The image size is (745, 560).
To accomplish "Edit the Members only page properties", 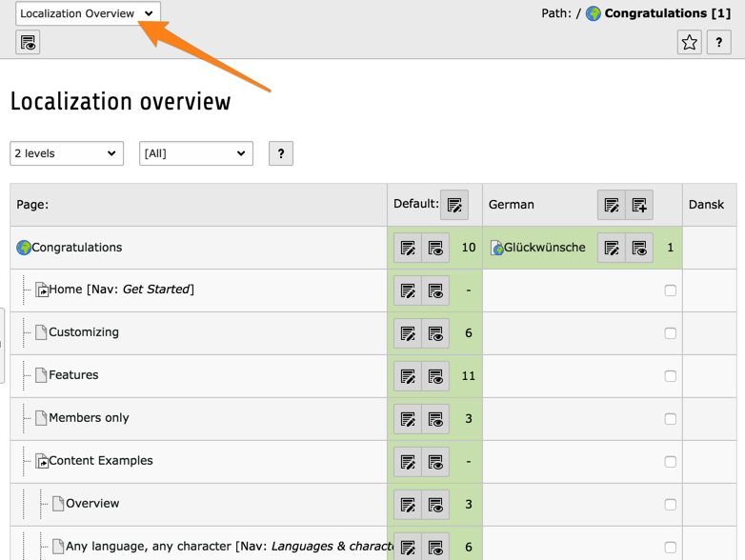I will tap(408, 418).
